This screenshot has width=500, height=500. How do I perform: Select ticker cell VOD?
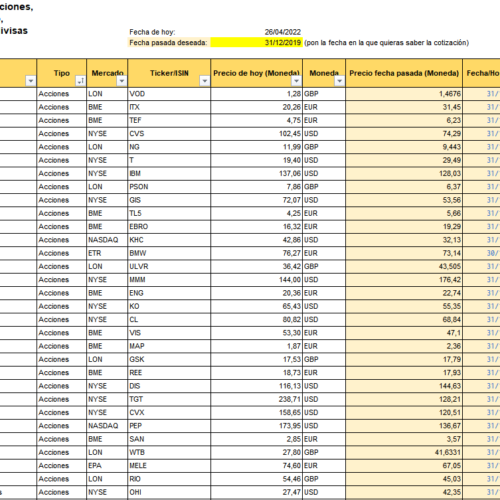point(169,94)
